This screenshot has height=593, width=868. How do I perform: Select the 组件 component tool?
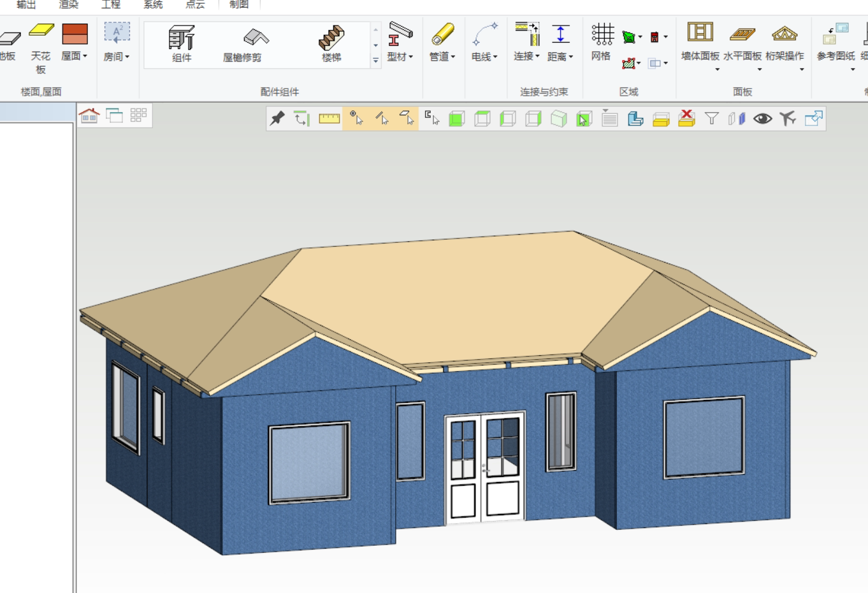[x=182, y=43]
